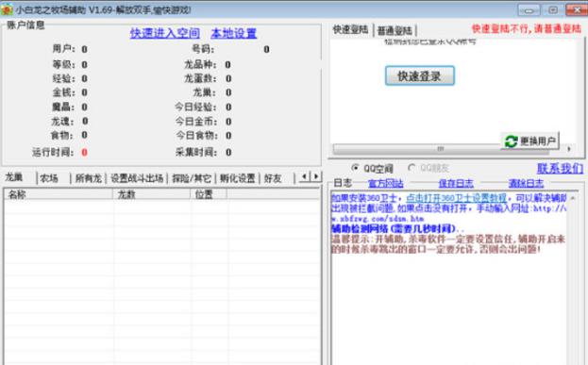Viewport: 588px width, 365px height.
Task: Click the app icon in title bar
Action: pyautogui.click(x=7, y=9)
